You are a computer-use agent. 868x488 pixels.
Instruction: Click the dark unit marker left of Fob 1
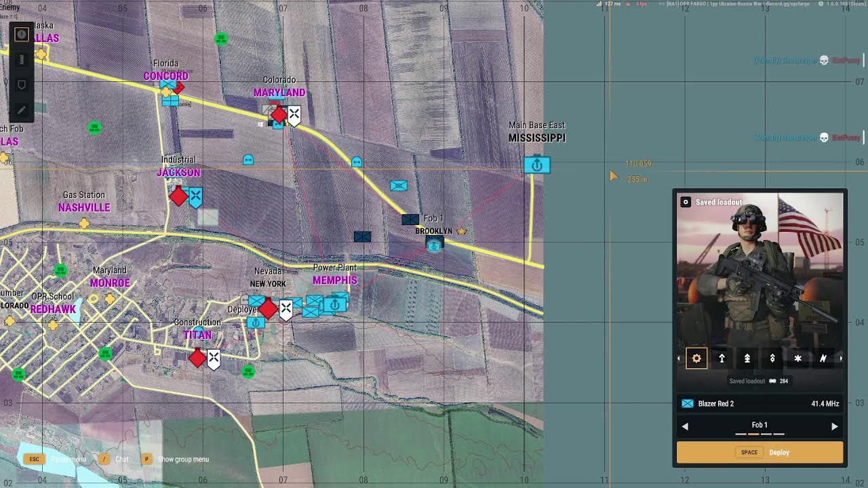[x=410, y=219]
